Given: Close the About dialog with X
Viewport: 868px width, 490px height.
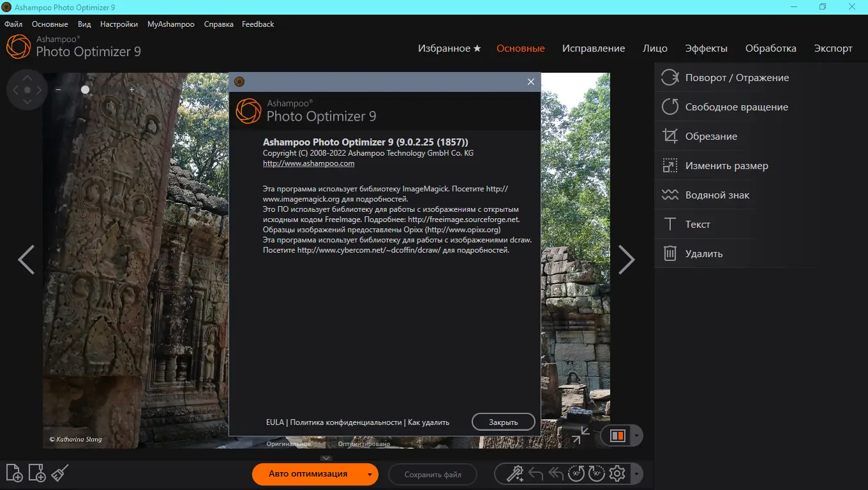Looking at the screenshot, I should click(530, 82).
